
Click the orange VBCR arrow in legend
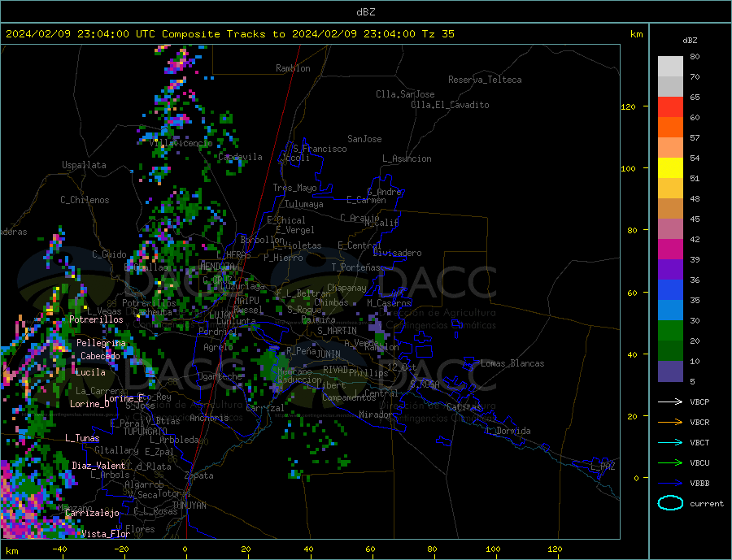[670, 423]
